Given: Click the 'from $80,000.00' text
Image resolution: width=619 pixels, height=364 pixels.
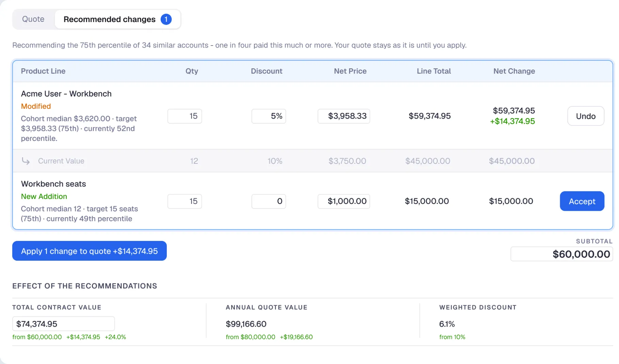Looking at the screenshot, I should click(250, 337).
